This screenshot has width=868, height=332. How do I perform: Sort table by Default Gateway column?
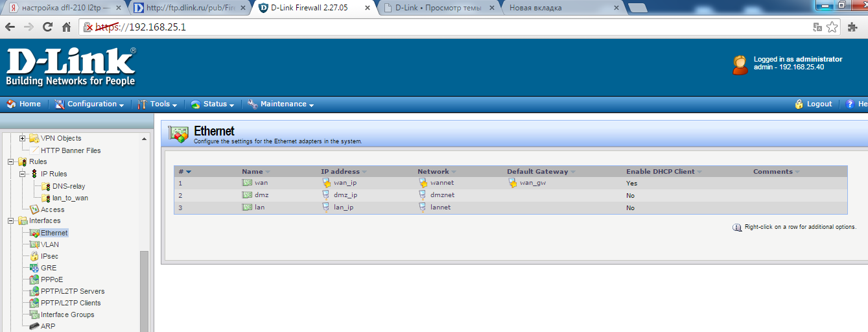(x=541, y=172)
